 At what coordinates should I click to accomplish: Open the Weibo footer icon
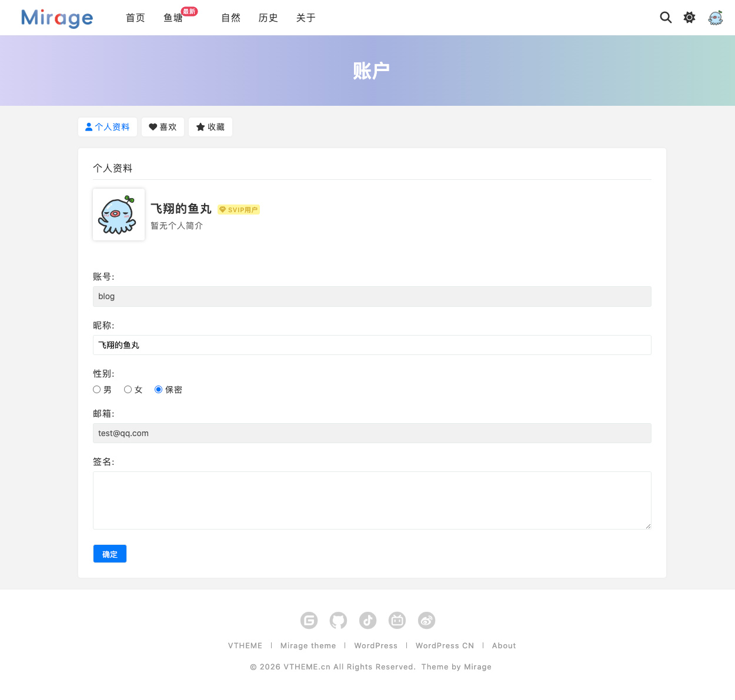coord(426,620)
